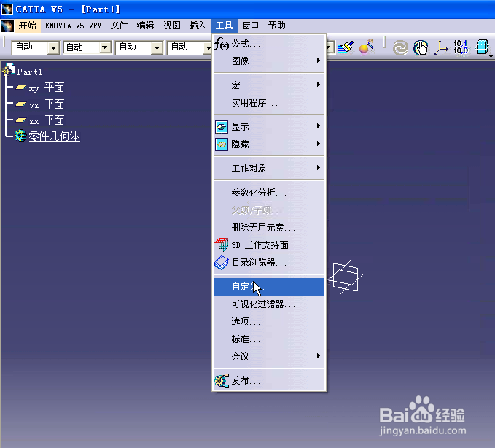
Task: Open the first 自动 dropdown
Action: (x=53, y=48)
